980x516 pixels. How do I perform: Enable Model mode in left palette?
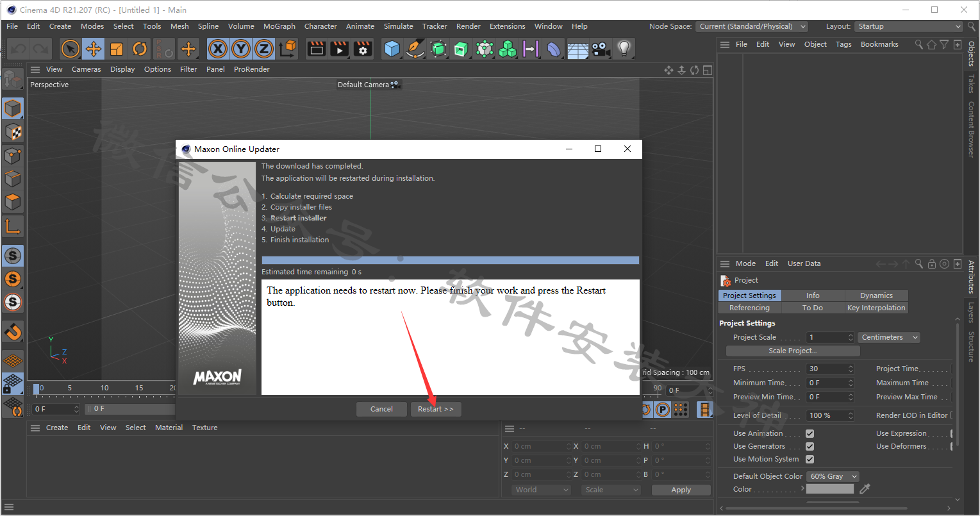[13, 108]
